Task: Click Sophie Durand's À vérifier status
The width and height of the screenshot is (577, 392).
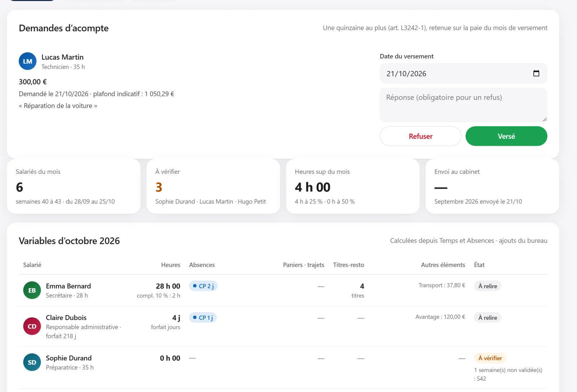Action: point(490,358)
